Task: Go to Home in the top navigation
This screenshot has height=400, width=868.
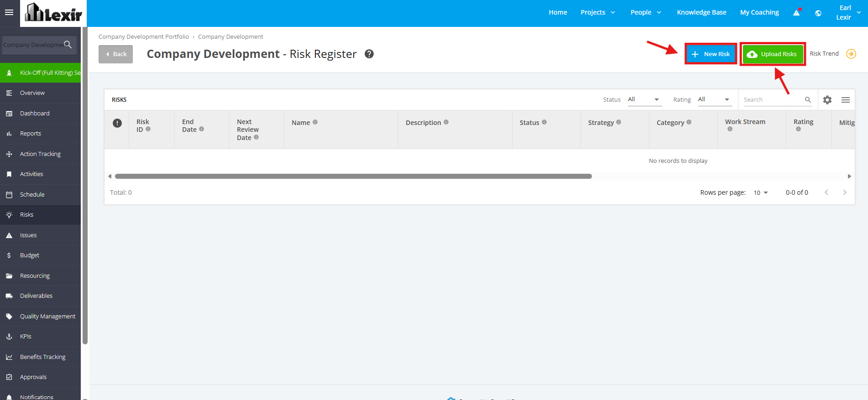Action: pos(558,12)
